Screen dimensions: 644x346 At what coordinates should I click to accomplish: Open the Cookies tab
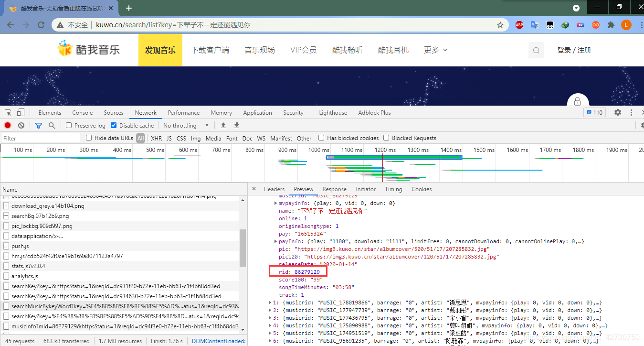coord(422,189)
